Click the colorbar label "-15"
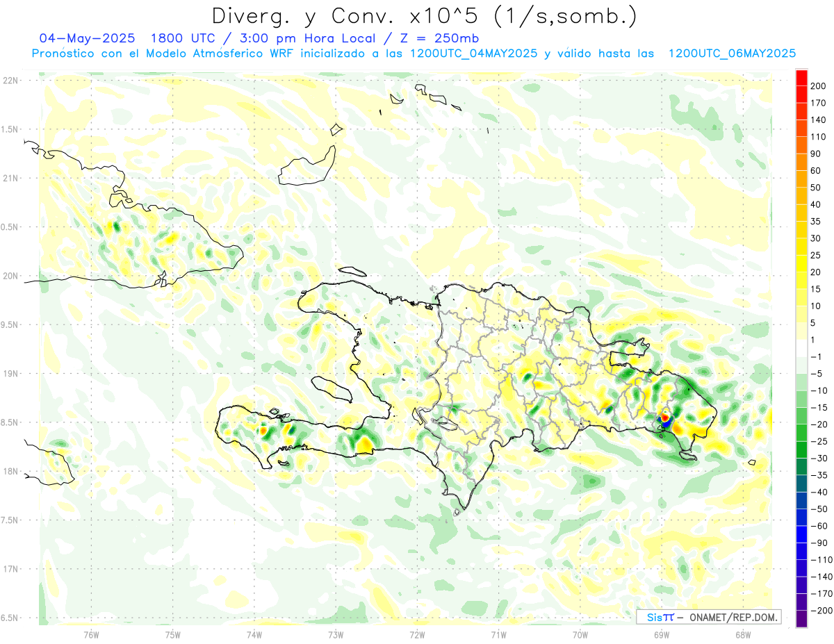The height and width of the screenshot is (644, 834). point(819,407)
